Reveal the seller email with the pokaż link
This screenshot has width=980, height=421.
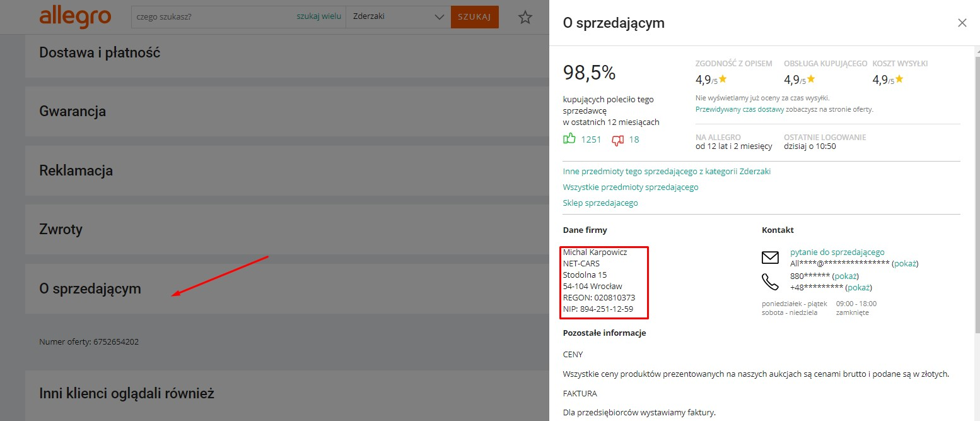[x=906, y=263]
